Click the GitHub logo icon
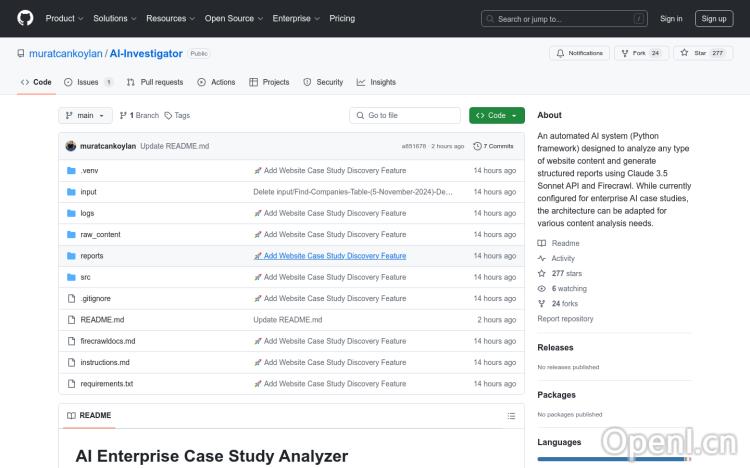The width and height of the screenshot is (750, 468). point(25,18)
